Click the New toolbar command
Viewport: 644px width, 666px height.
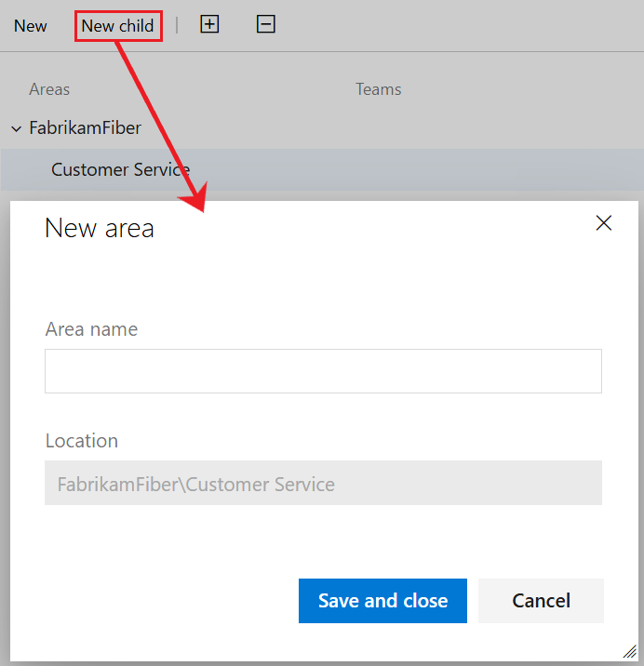pos(30,26)
